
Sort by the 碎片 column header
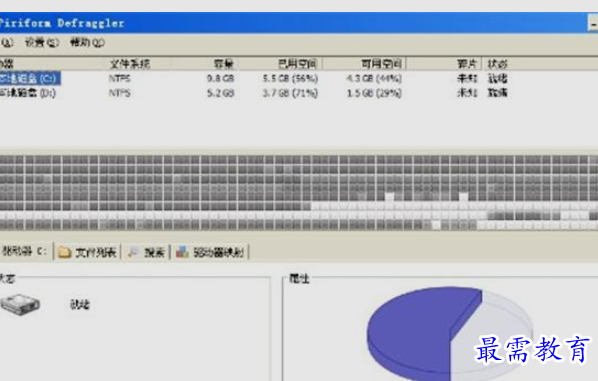[467, 64]
